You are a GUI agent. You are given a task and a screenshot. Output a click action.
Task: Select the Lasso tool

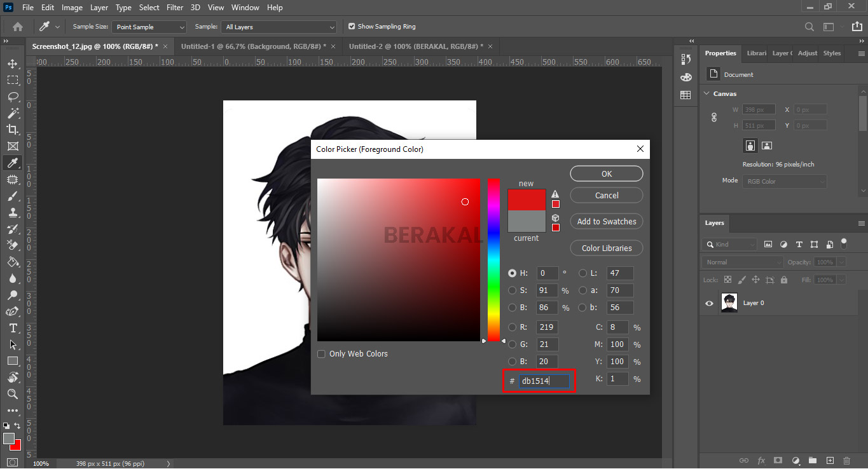coord(11,97)
